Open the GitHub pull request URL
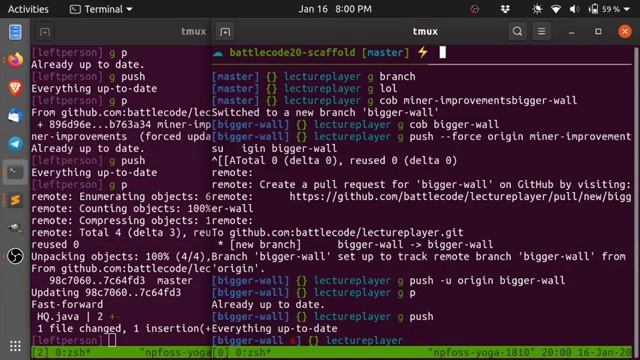Screen dimensions: 640x360 click(460, 197)
